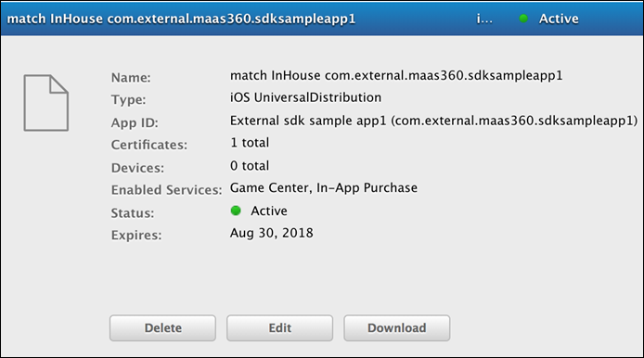644x358 pixels.
Task: Click the green status dot beside Active
Action: (x=236, y=211)
